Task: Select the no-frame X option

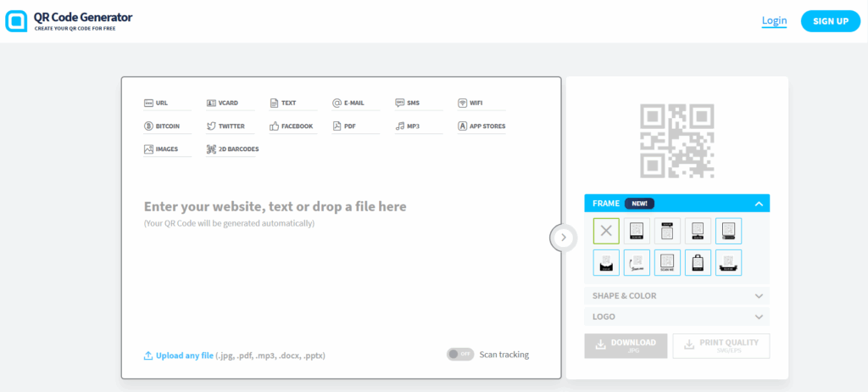Action: pyautogui.click(x=606, y=231)
